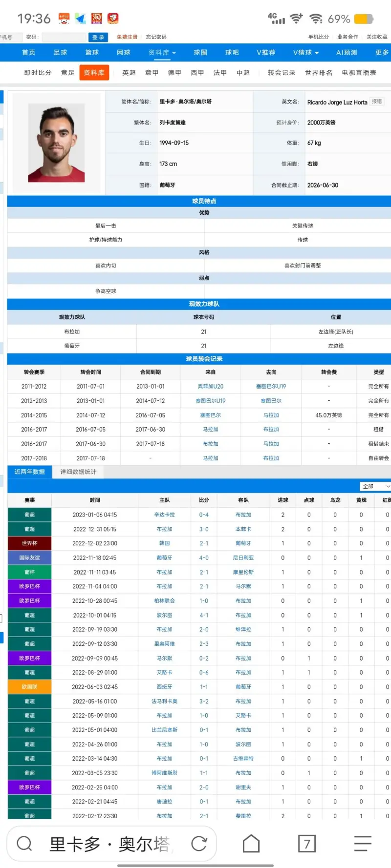The width and height of the screenshot is (391, 868).
Task: Select the 近两年数据 tab
Action: point(30,472)
